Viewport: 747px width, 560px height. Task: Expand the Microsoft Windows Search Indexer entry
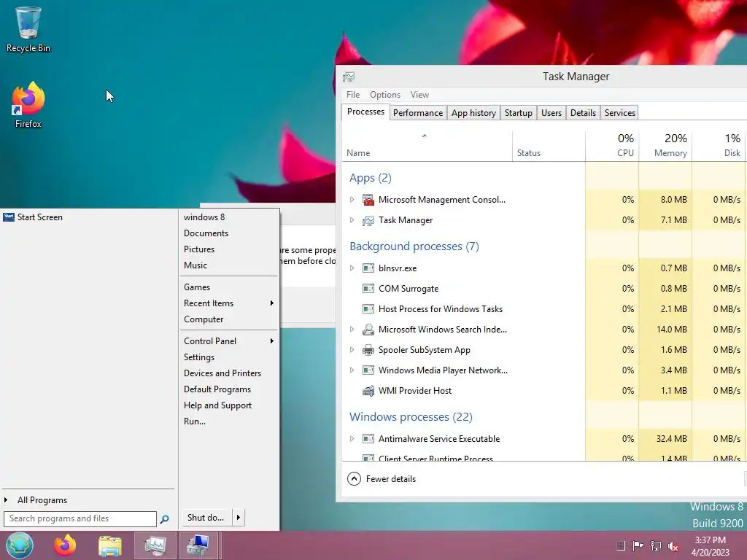352,330
